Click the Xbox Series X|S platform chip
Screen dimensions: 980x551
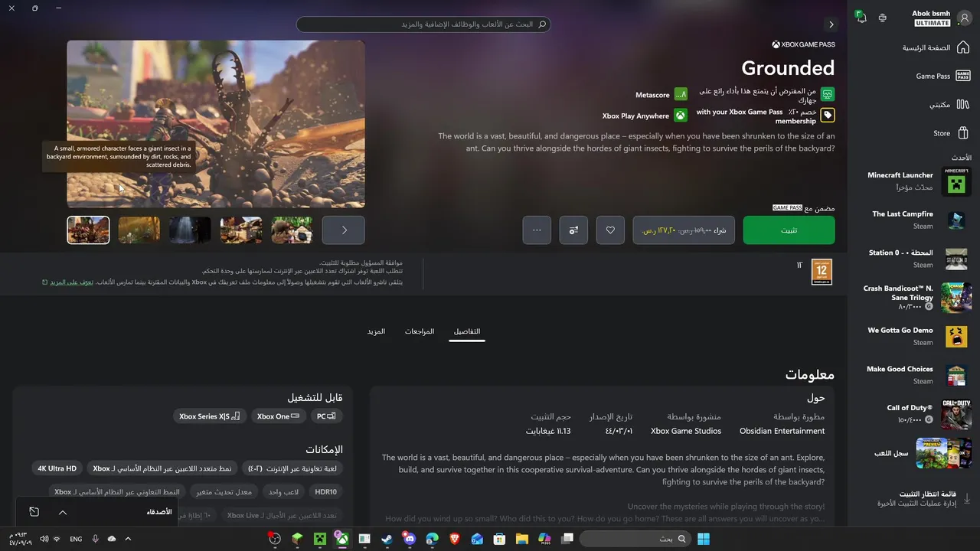[x=210, y=416]
